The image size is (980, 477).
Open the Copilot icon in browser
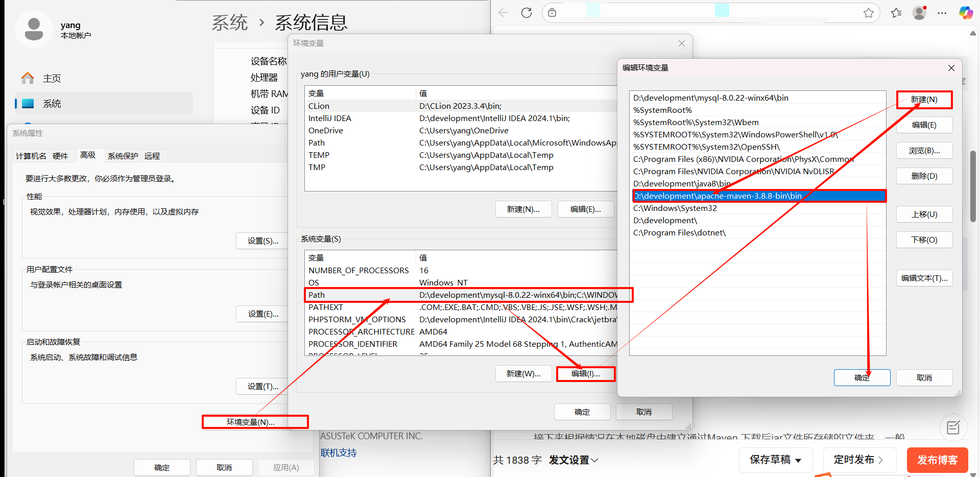[966, 13]
